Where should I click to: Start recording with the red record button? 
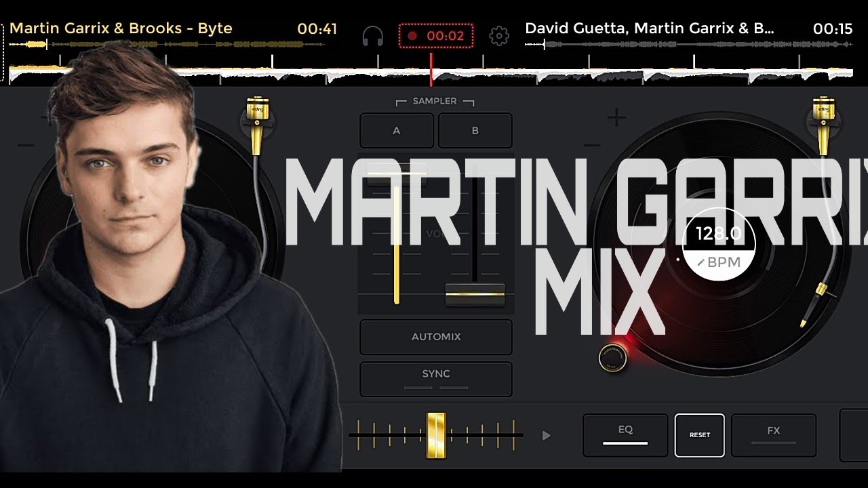435,35
